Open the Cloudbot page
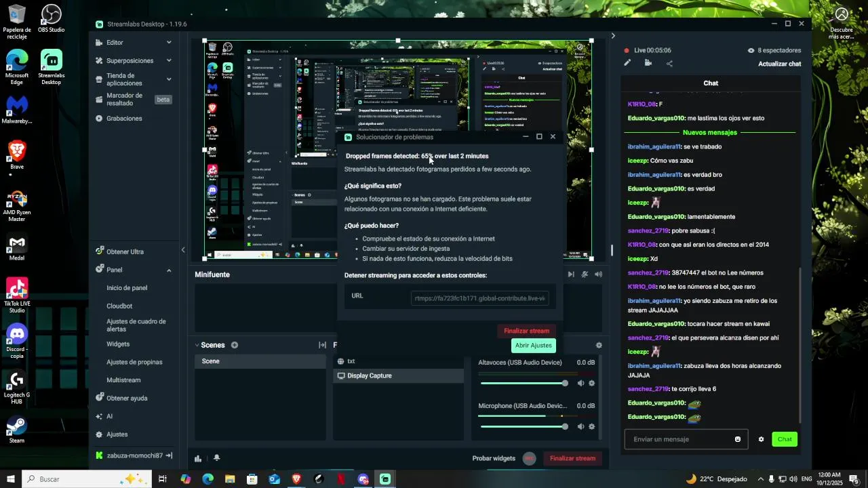The width and height of the screenshot is (868, 488). pos(119,306)
